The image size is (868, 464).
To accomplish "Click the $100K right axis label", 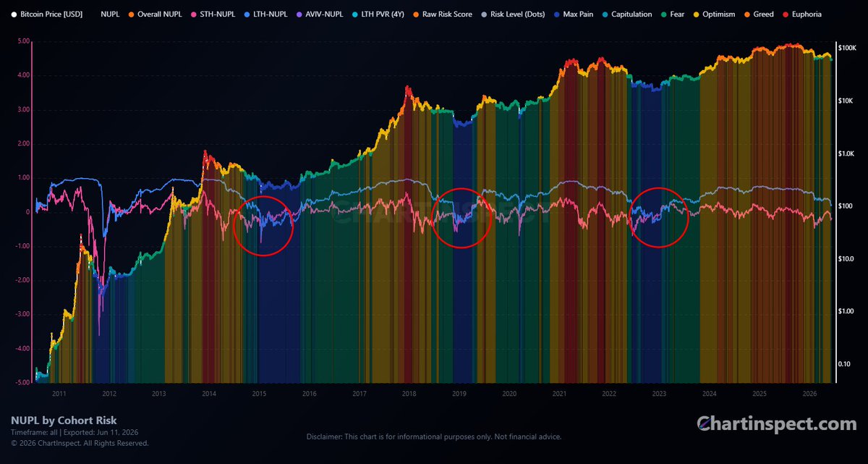I will (847, 48).
